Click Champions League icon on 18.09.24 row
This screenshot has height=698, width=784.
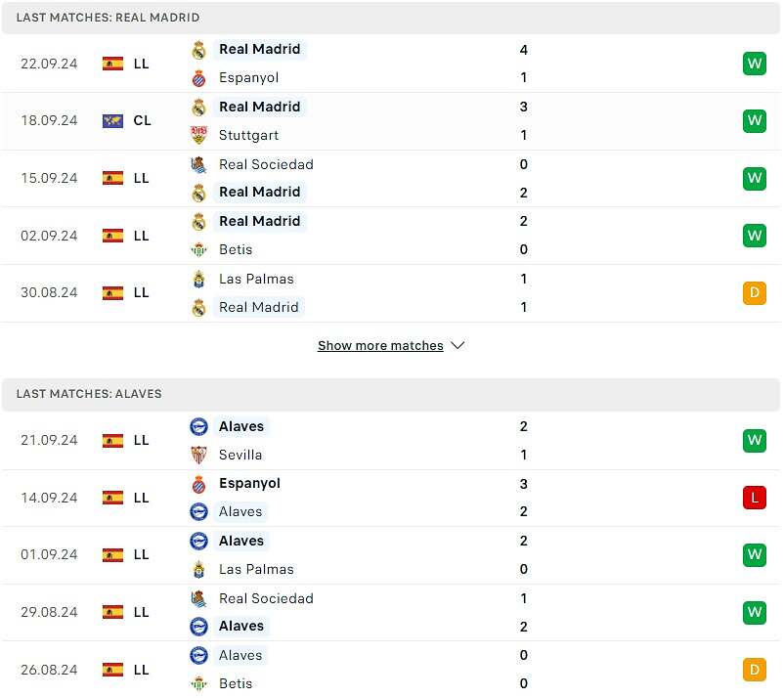pyautogui.click(x=112, y=121)
